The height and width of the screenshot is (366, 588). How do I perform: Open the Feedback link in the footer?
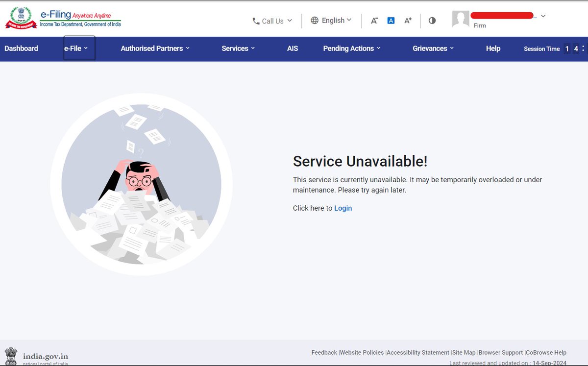point(324,352)
